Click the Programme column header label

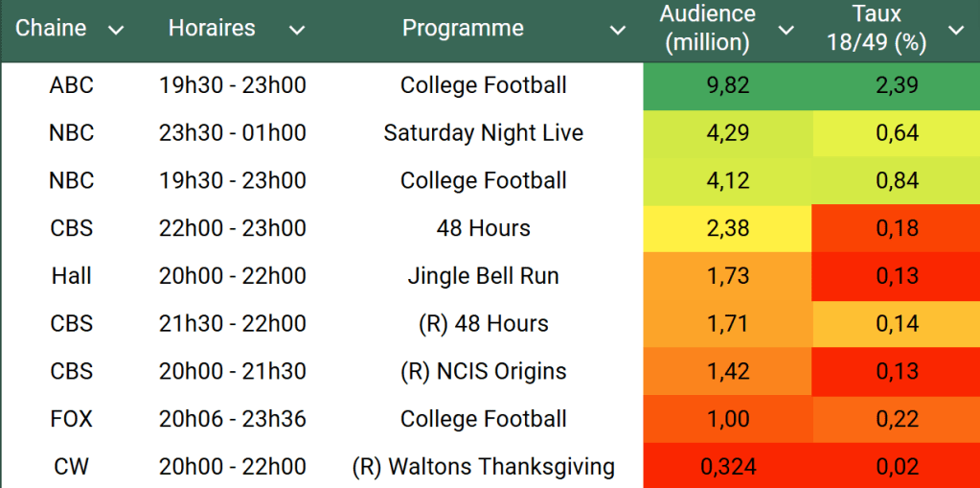[x=463, y=29]
